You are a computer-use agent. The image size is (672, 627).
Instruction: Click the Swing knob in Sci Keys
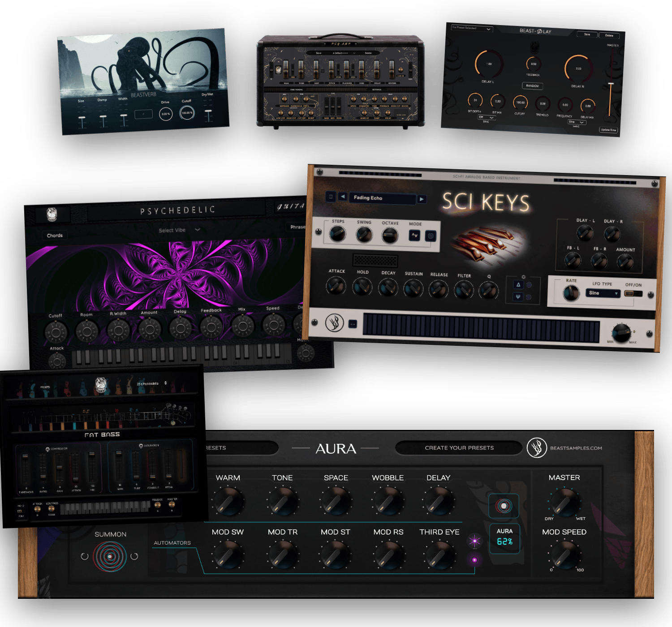[364, 234]
